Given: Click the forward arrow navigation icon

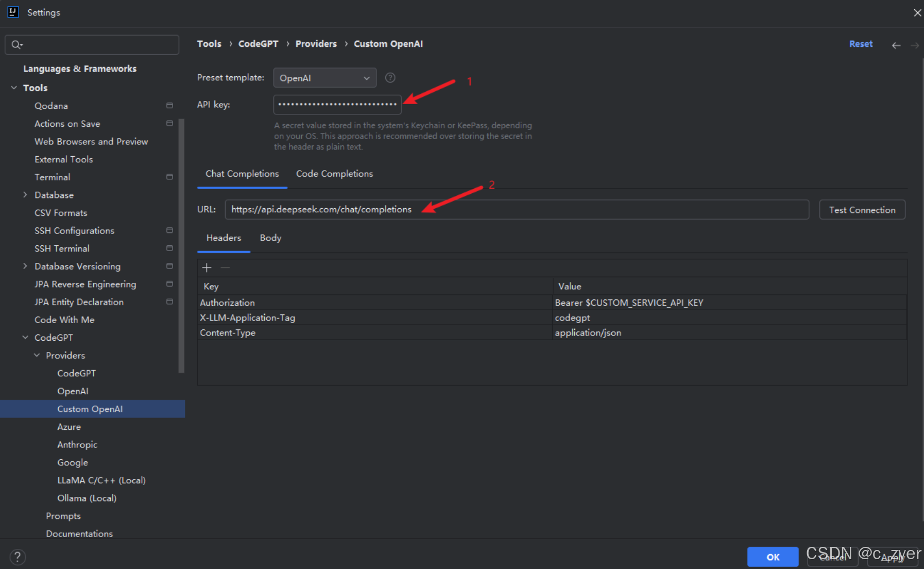Looking at the screenshot, I should 915,45.
